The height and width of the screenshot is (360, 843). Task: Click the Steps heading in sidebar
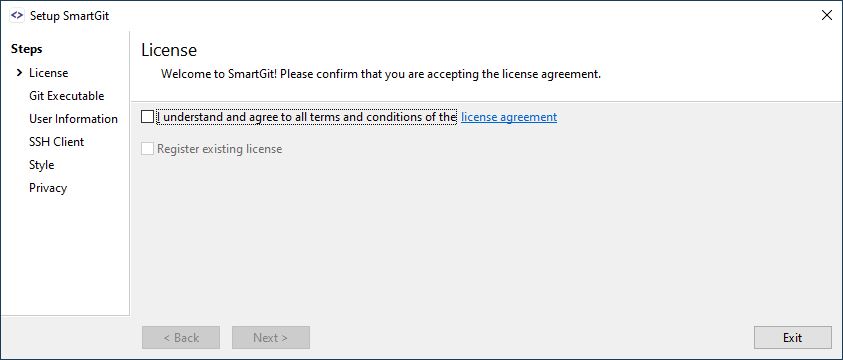click(x=26, y=49)
